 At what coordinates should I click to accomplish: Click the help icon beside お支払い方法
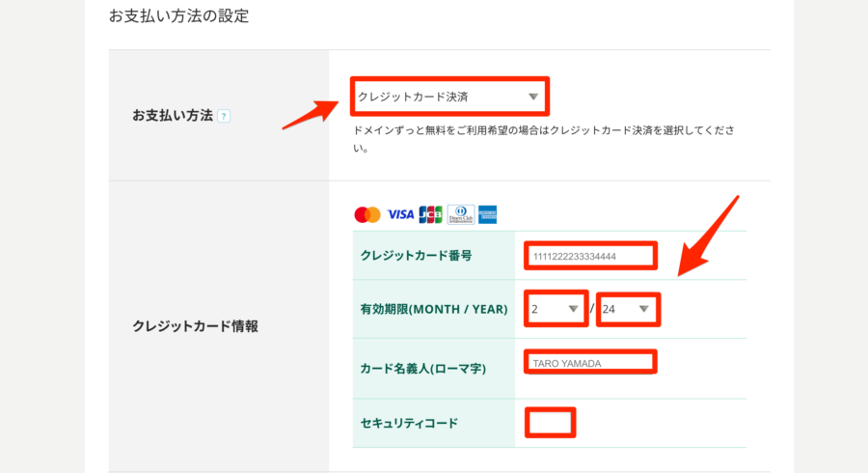pyautogui.click(x=224, y=116)
